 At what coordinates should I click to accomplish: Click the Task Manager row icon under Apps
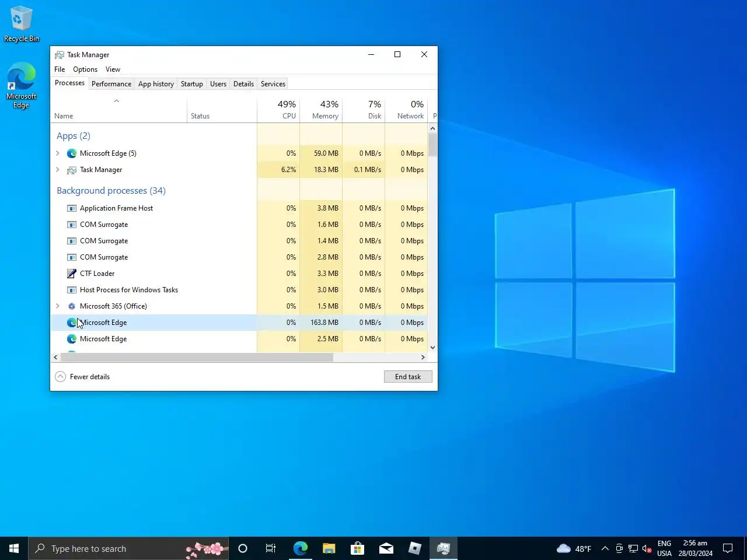[72, 170]
